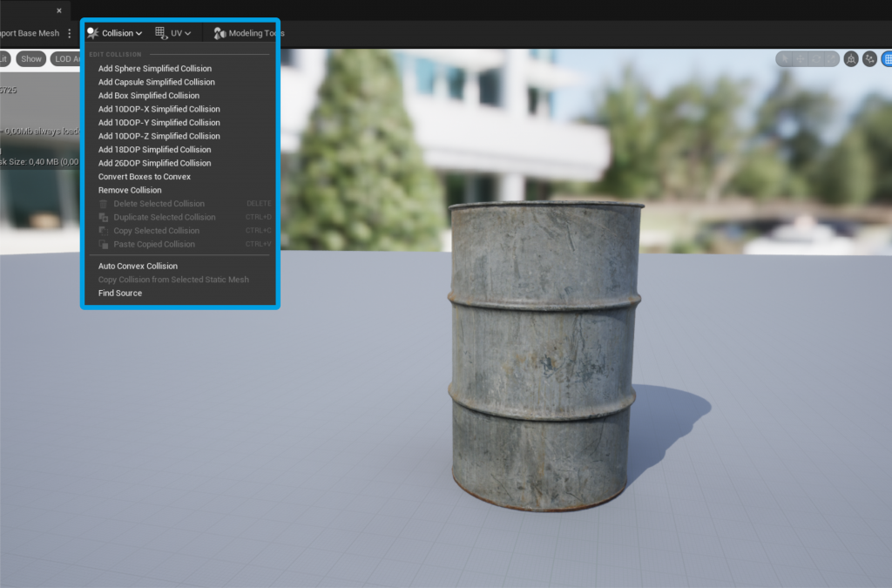Toggle the surface snapping icon
This screenshot has width=892, height=588.
pos(869,58)
